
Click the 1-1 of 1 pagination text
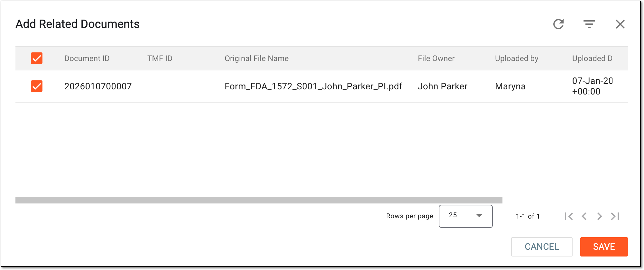click(528, 216)
